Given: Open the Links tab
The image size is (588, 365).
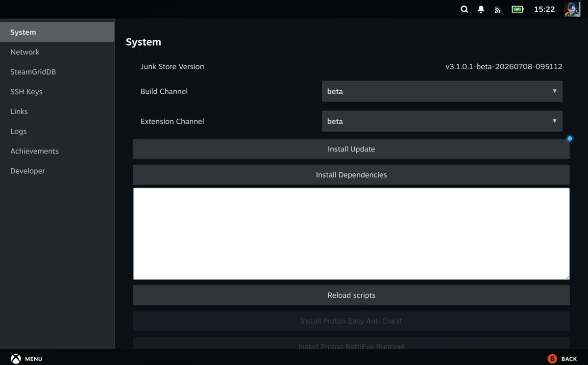Looking at the screenshot, I should pos(57,111).
